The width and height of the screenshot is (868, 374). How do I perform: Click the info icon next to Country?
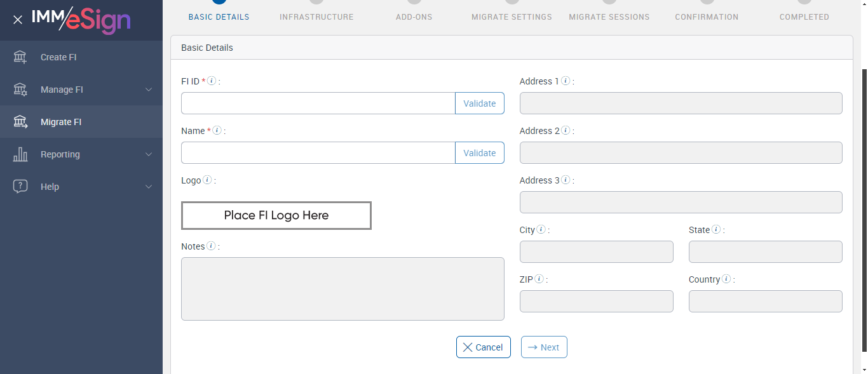tap(726, 279)
